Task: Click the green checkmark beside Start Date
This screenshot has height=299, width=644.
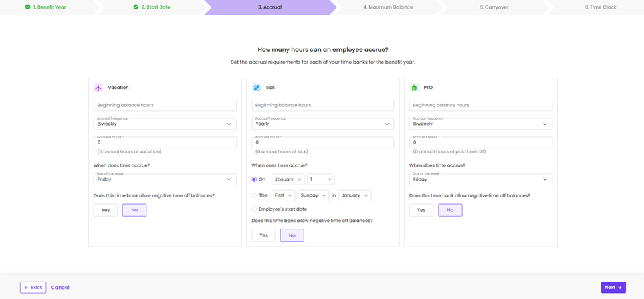Action: pyautogui.click(x=136, y=7)
